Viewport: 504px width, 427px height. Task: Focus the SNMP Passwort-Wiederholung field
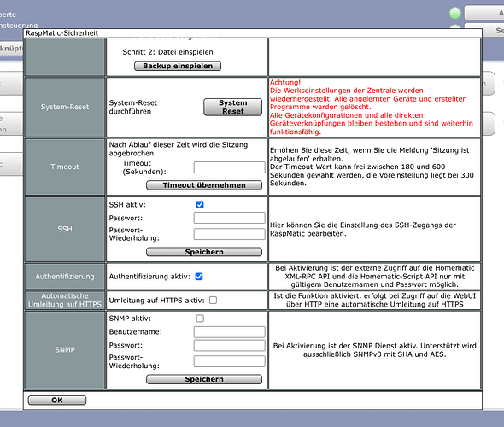(229, 361)
